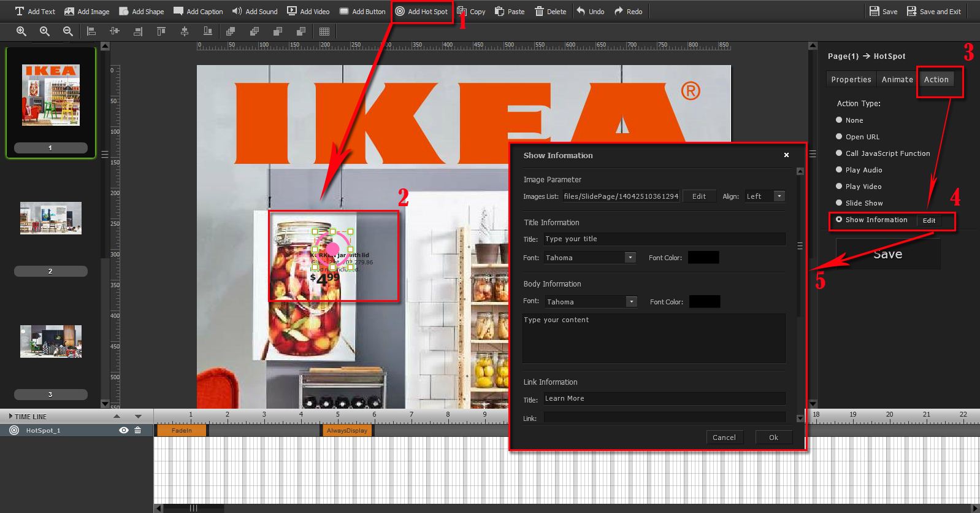Align selected objects to bottom
The height and width of the screenshot is (513, 980).
pyautogui.click(x=208, y=31)
